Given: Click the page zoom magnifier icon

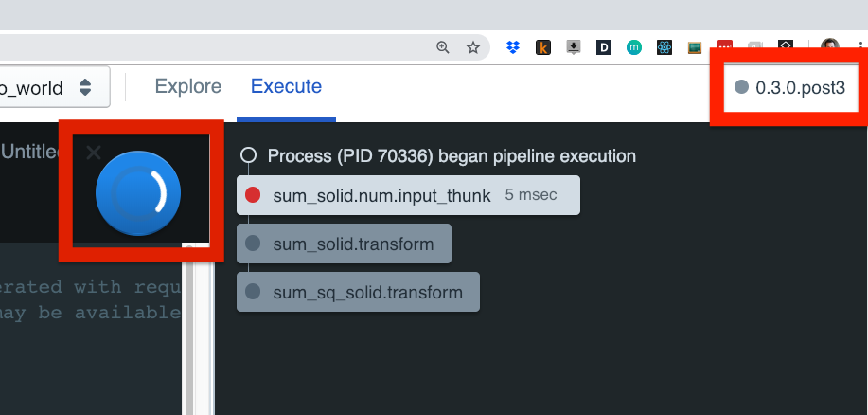Looking at the screenshot, I should (442, 47).
